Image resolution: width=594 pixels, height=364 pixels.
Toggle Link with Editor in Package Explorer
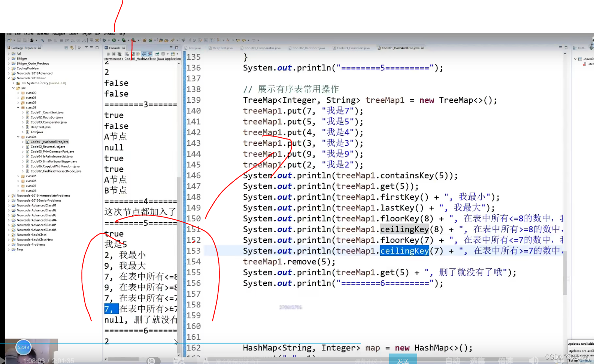72,48
